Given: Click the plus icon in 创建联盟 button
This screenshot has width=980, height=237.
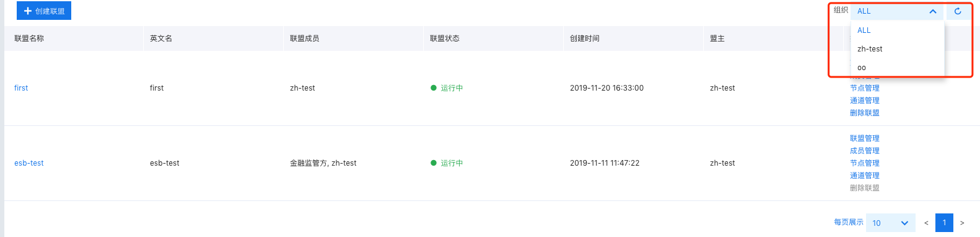Looking at the screenshot, I should point(27,11).
